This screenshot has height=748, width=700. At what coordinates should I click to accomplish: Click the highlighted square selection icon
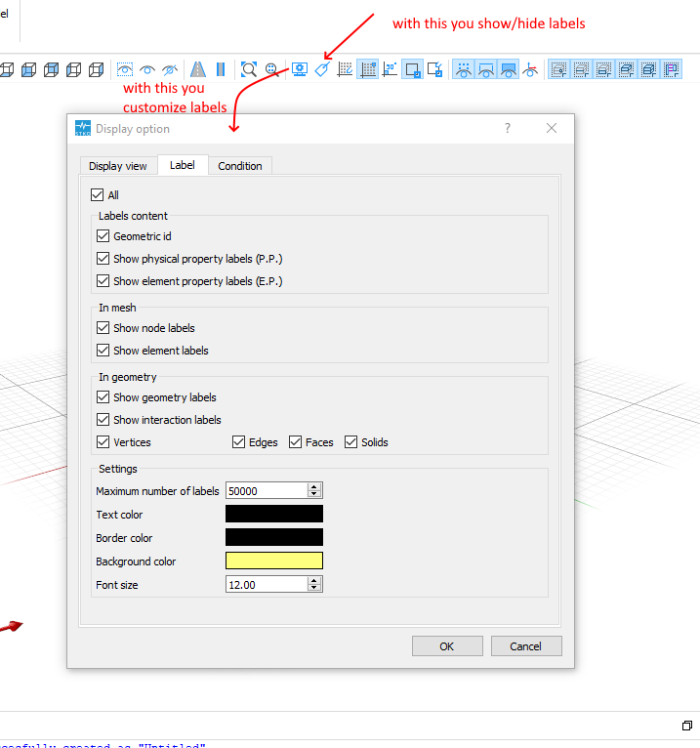click(x=412, y=69)
